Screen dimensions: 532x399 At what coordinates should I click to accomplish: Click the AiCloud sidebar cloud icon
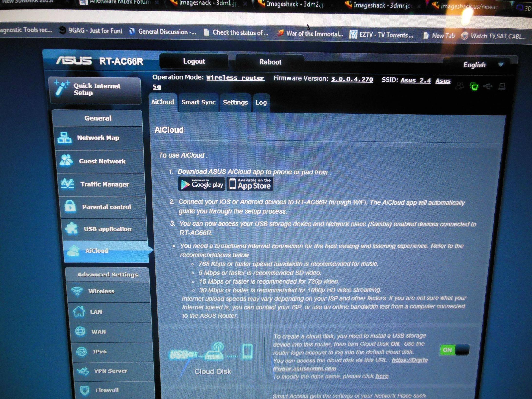tap(74, 251)
